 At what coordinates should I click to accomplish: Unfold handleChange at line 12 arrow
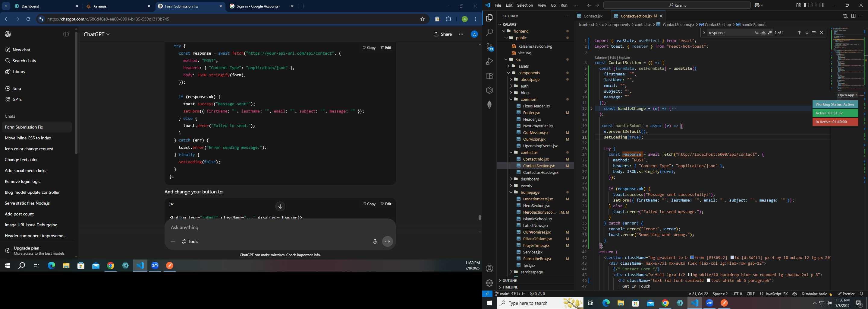click(x=591, y=109)
